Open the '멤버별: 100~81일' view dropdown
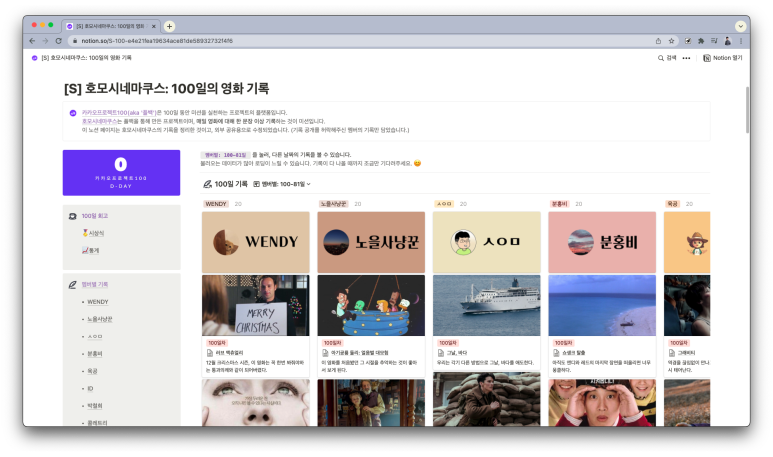Image resolution: width=773 pixels, height=457 pixels. (282, 184)
